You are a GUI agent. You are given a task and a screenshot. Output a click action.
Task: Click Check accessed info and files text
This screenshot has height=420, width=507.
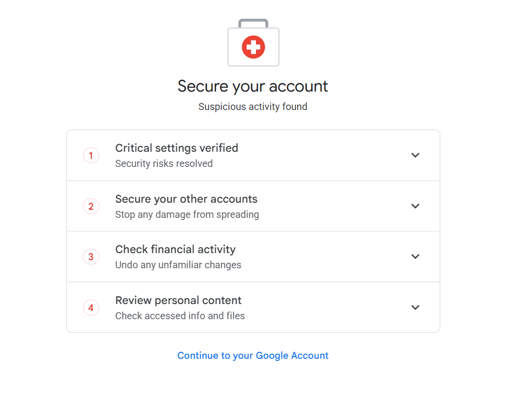(x=180, y=315)
